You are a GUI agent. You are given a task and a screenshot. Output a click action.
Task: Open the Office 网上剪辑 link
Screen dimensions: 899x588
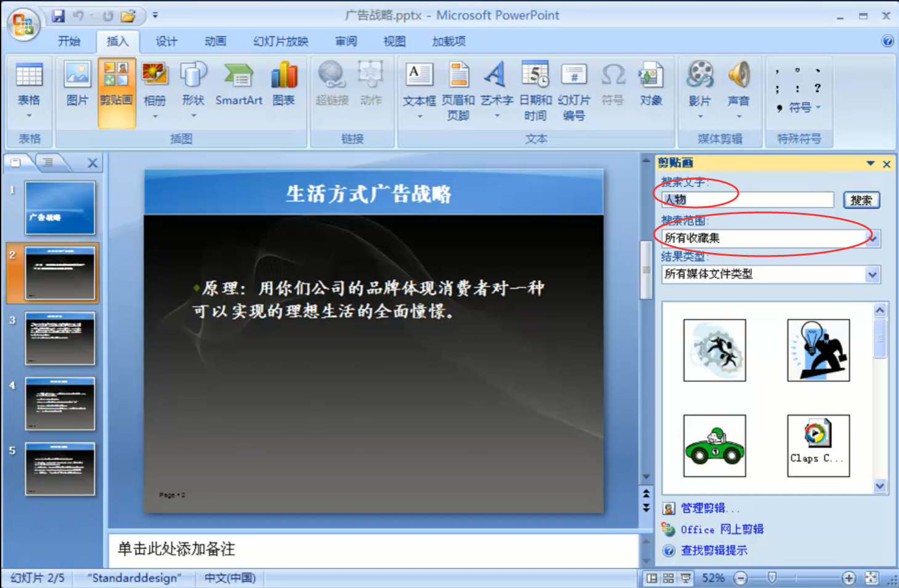point(722,530)
